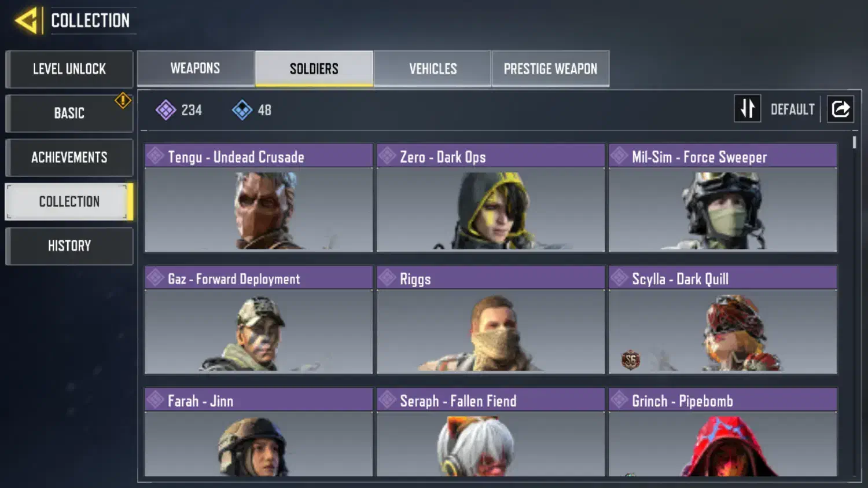
Task: Click the vertical scrollbar on the right
Action: pos(854,142)
